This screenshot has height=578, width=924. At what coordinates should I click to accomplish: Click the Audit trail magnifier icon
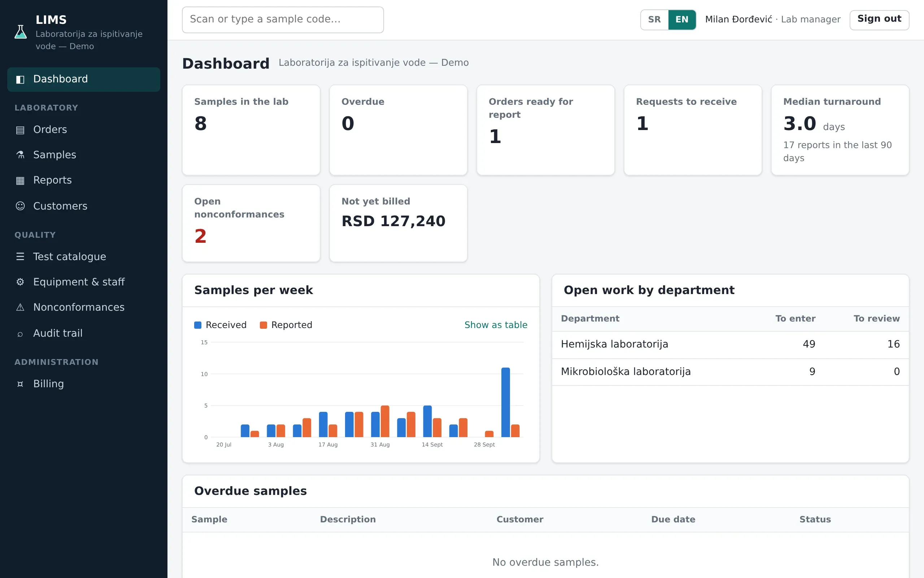[x=20, y=333]
